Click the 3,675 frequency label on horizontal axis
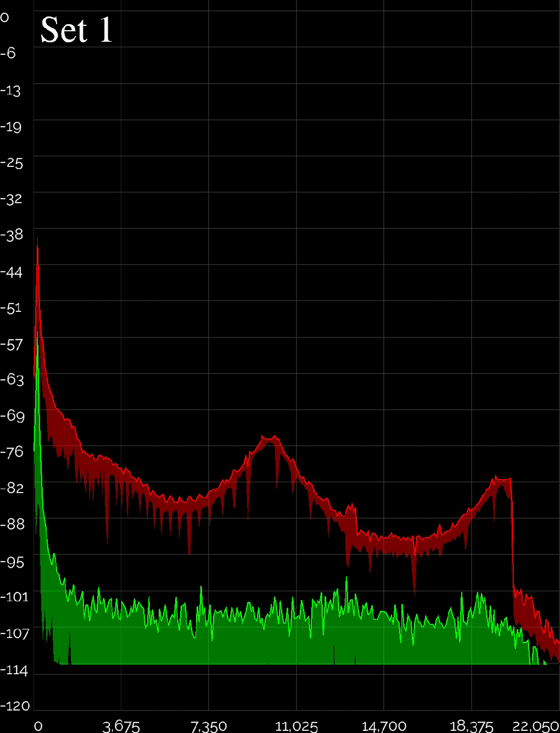560x733 pixels. click(x=121, y=726)
